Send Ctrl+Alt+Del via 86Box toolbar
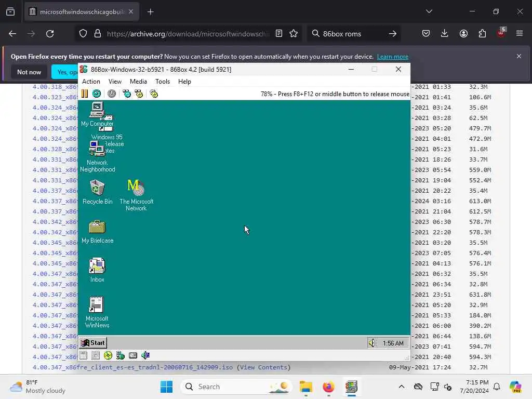Viewport: 532px width, 399px height. [127, 94]
